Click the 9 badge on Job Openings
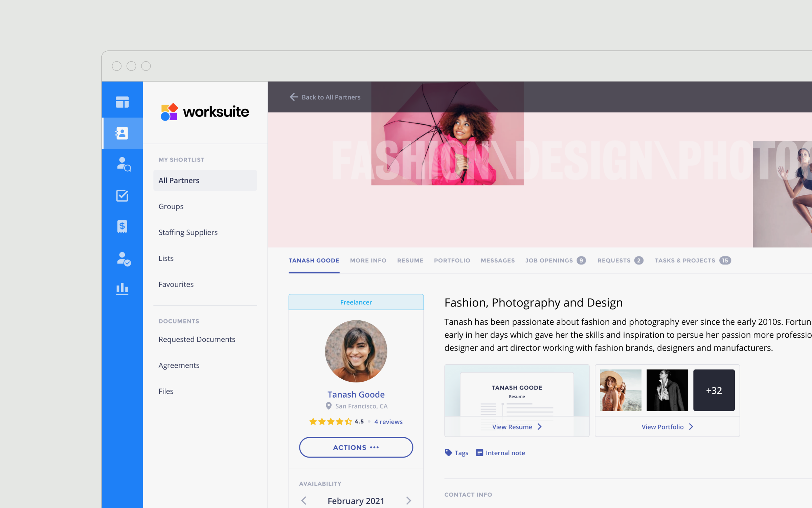Viewport: 812px width, 508px height. pyautogui.click(x=581, y=260)
